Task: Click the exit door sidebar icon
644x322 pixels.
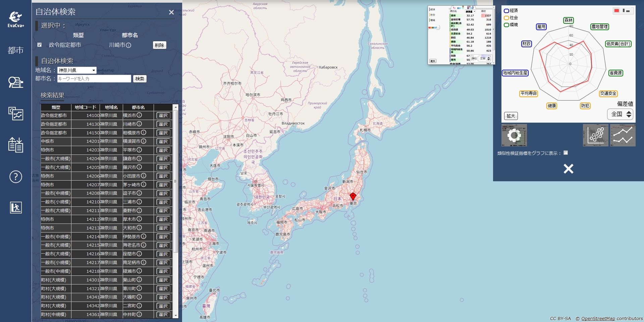Action: click(x=15, y=208)
